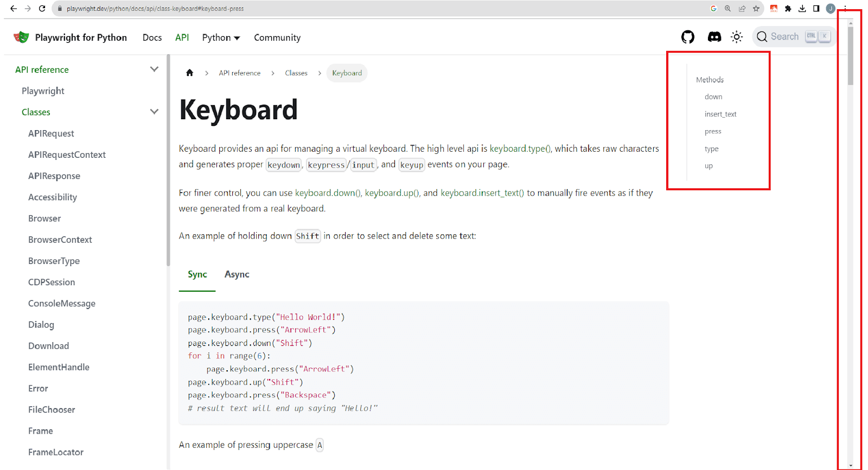Click the Playwright for Python title

point(81,37)
